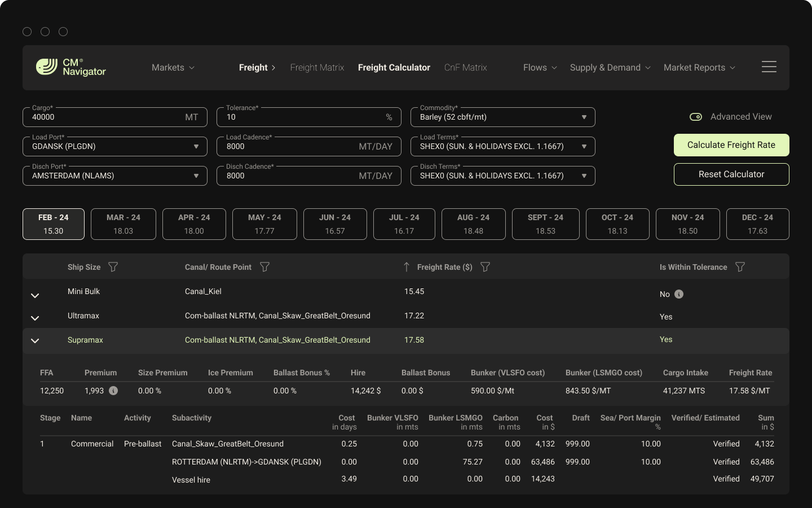The width and height of the screenshot is (812, 508).
Task: Expand the Ultramax row
Action: point(34,318)
